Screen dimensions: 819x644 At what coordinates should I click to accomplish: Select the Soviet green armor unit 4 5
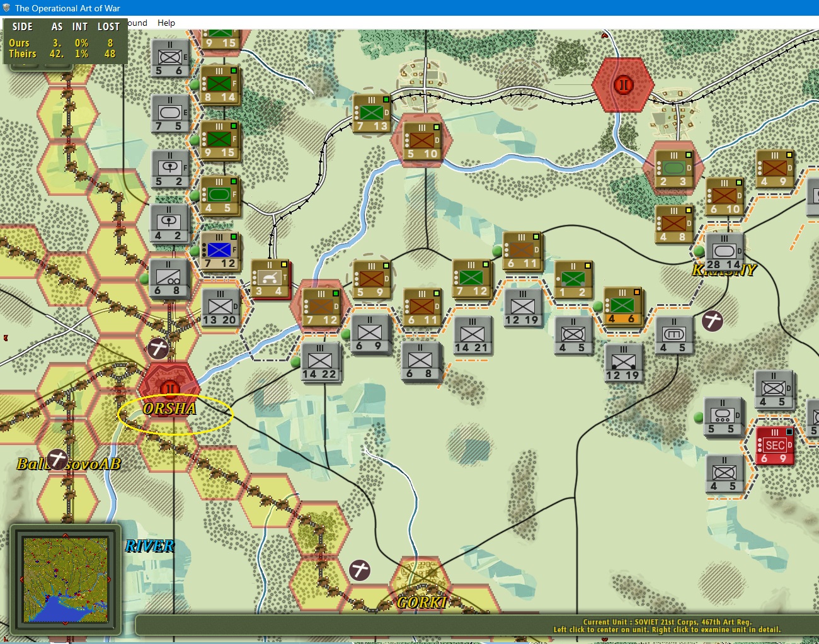pyautogui.click(x=220, y=195)
